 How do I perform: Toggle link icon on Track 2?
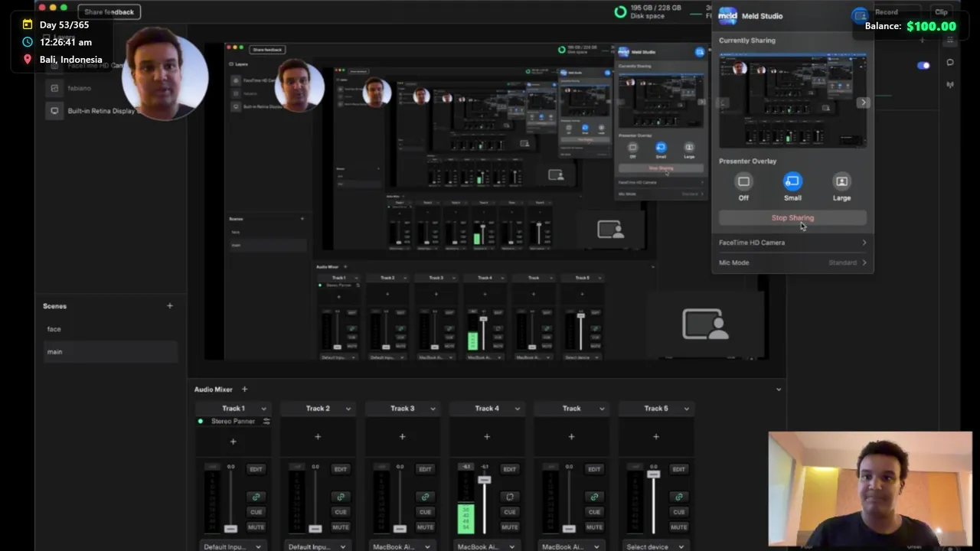(x=341, y=497)
